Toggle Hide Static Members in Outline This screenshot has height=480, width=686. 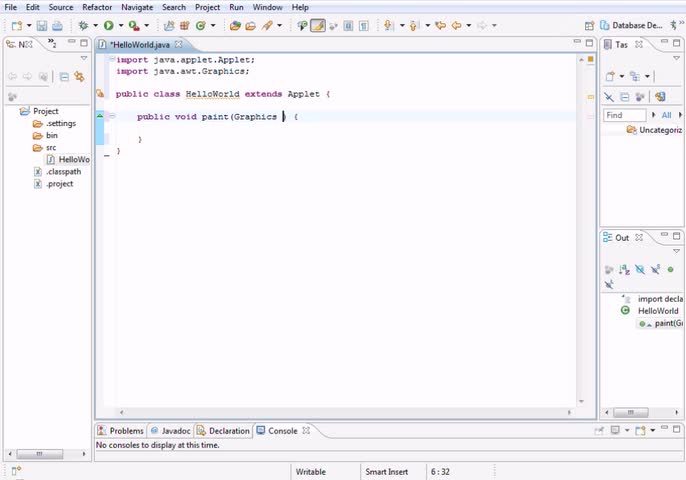tap(655, 270)
